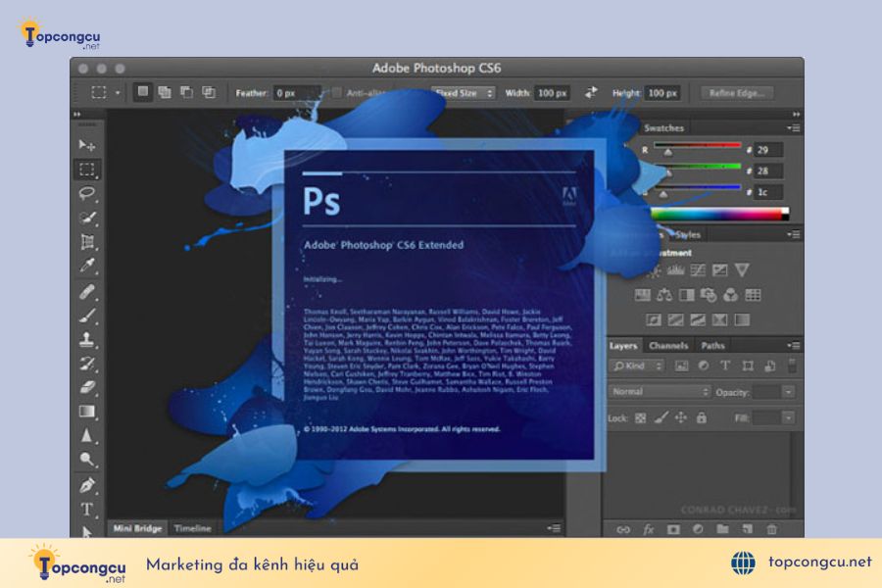This screenshot has height=588, width=882.
Task: Toggle Lock transparent pixels
Action: click(641, 418)
